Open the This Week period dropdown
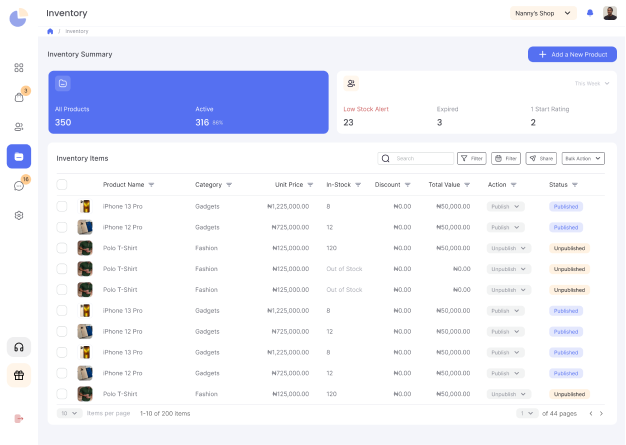 592,83
